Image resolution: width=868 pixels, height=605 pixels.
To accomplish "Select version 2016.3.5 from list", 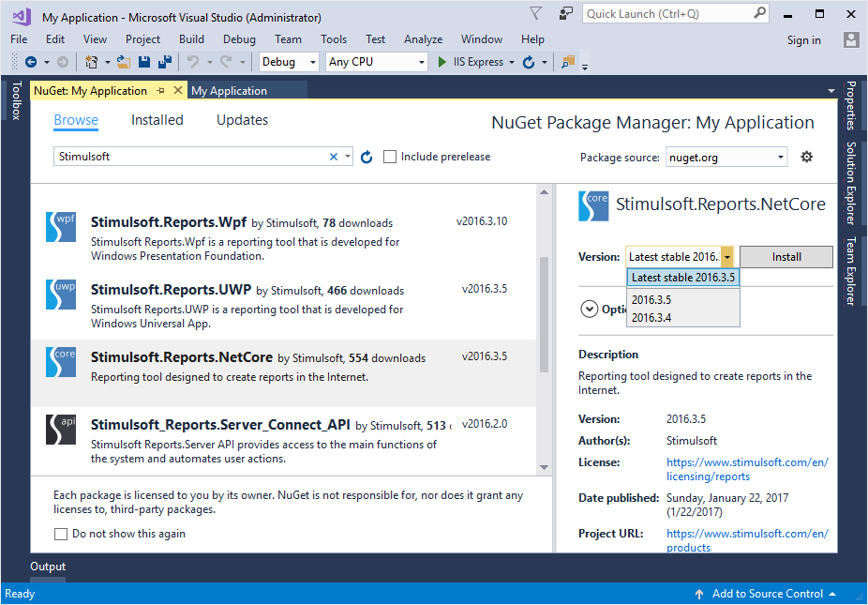I will [683, 300].
